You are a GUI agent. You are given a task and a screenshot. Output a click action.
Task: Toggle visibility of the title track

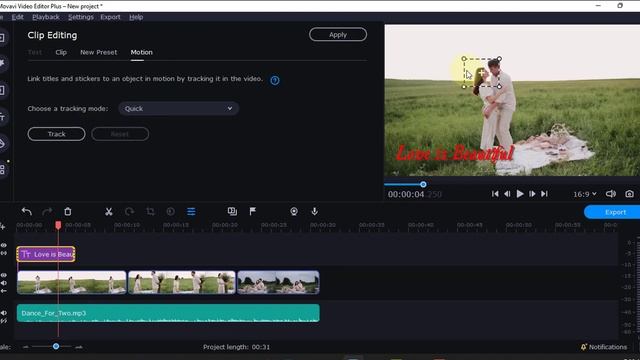4,245
